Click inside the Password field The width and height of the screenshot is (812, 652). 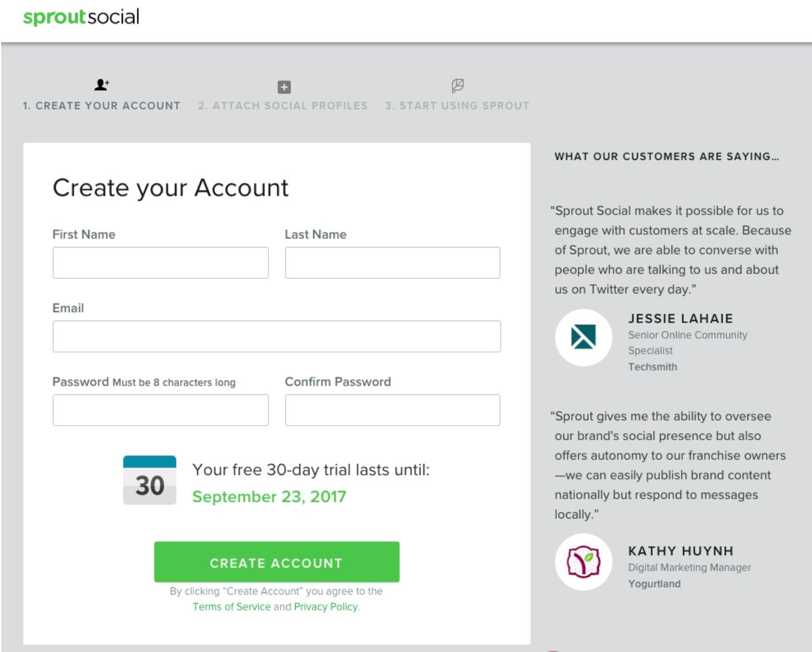tap(160, 410)
